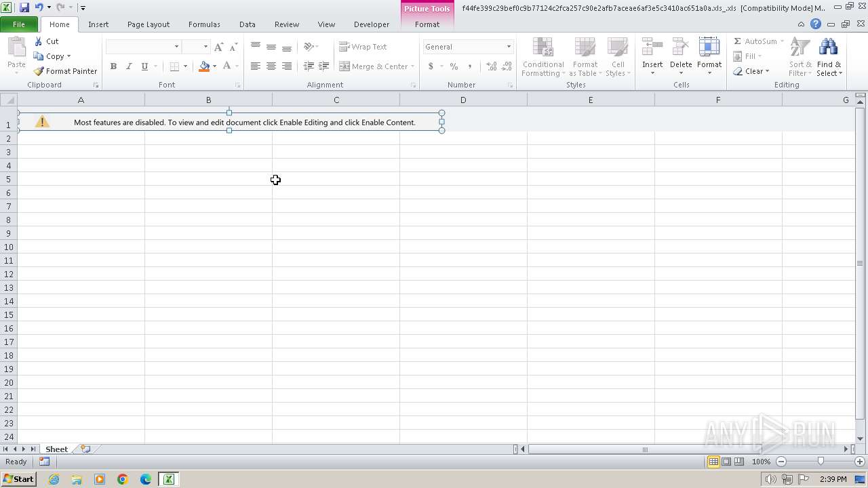Apply Font Color letter A
The height and width of the screenshot is (488, 868).
pos(226,66)
